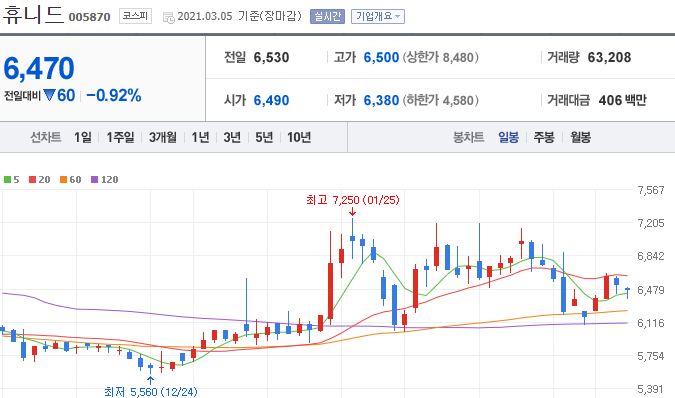This screenshot has height=398, width=675.
Task: Click the stock name 휴니드
Action: pyautogui.click(x=33, y=14)
